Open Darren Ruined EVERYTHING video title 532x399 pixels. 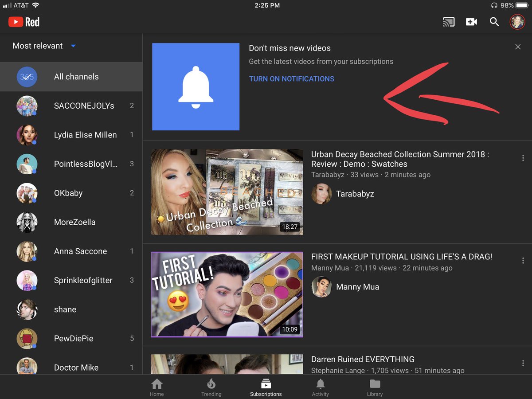[363, 359]
